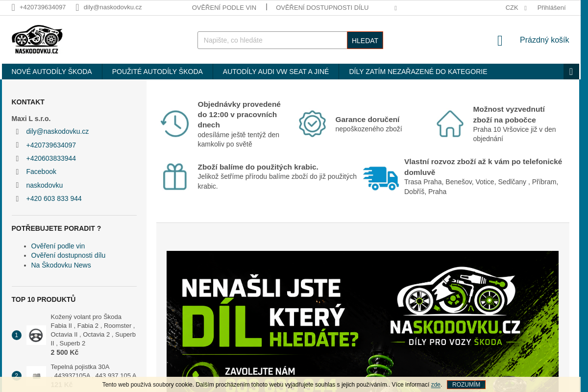The width and height of the screenshot is (588, 392).
Task: Click rank badge 2 in Top 10 products
Action: 17,376
